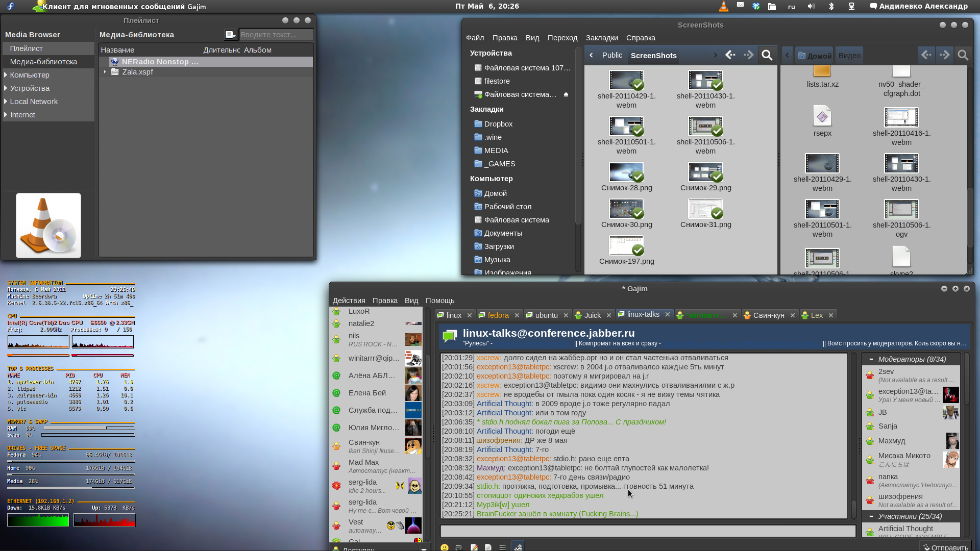Click the Видео path button in right pane
Image resolution: width=980 pixels, height=551 pixels.
pyautogui.click(x=849, y=56)
